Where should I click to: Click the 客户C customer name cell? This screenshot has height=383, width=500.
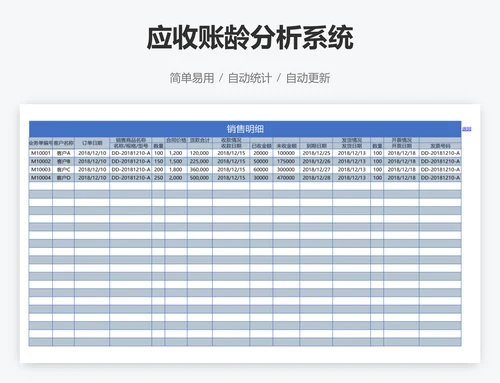point(63,169)
